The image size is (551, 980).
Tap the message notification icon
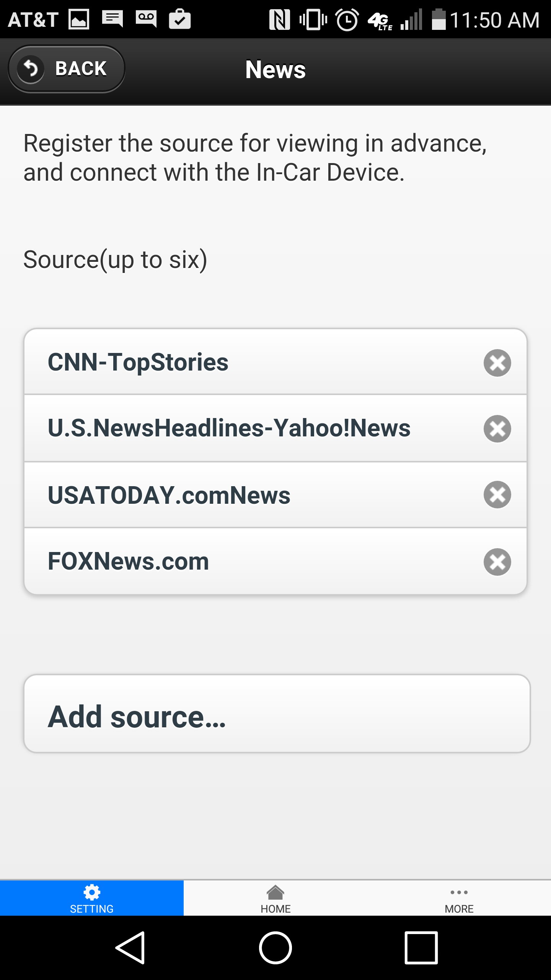[x=112, y=18]
